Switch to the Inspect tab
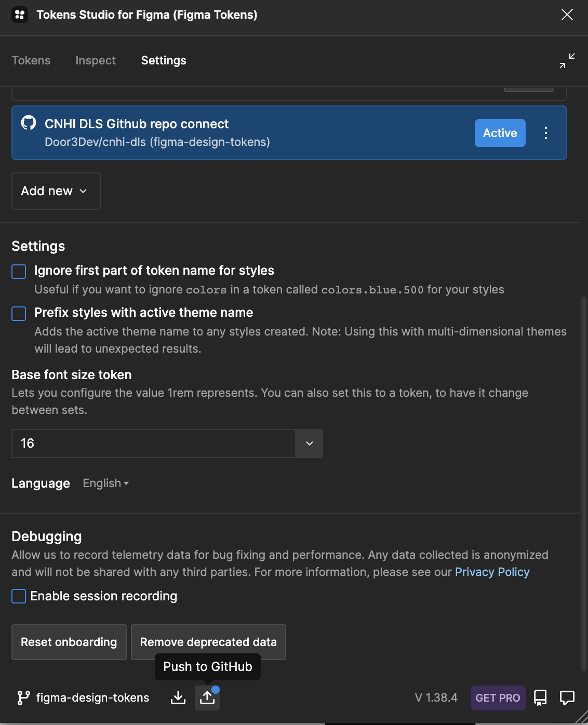Image resolution: width=588 pixels, height=725 pixels. (x=96, y=60)
